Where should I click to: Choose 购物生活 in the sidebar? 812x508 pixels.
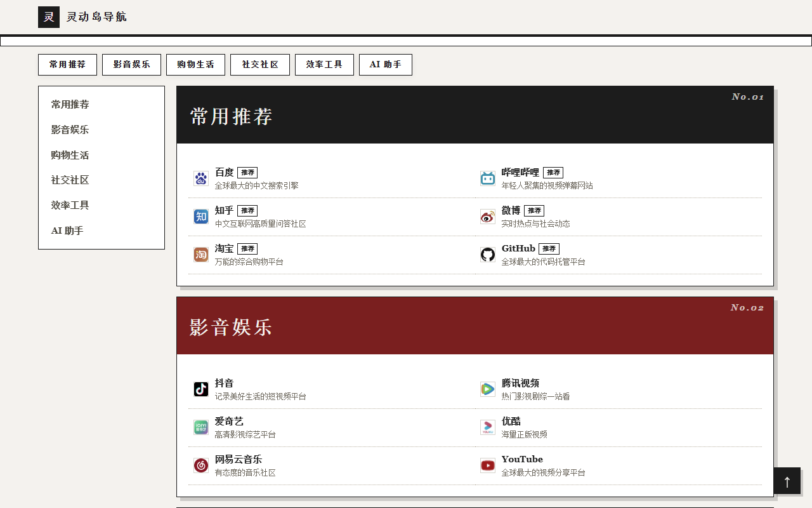click(x=70, y=155)
